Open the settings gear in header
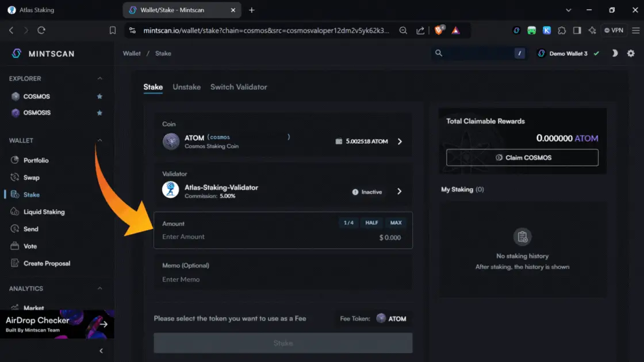This screenshot has width=644, height=362. 631,53
